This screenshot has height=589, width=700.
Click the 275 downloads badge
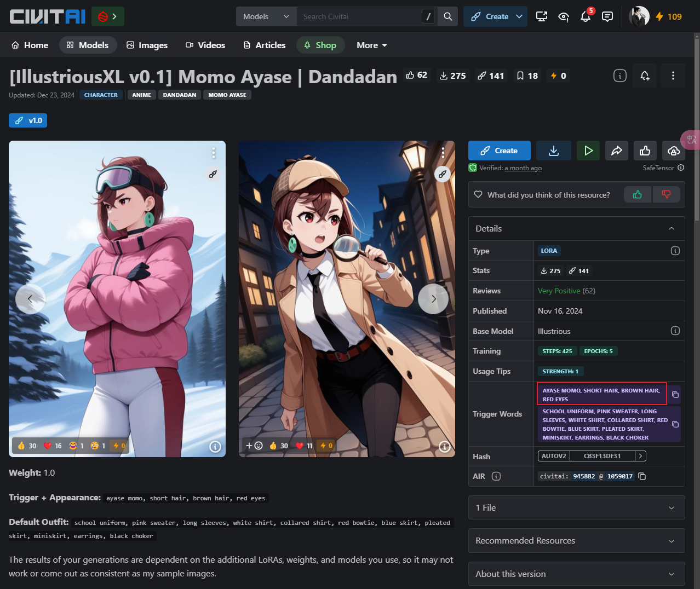click(452, 76)
